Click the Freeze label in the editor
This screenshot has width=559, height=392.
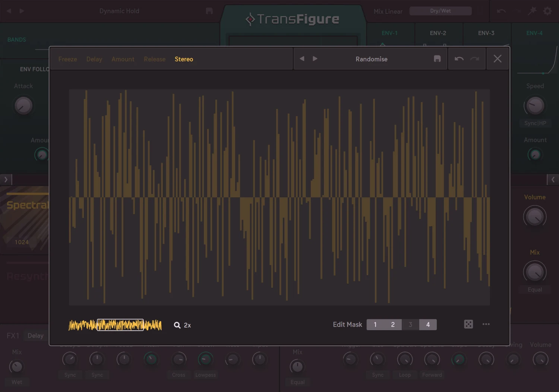point(67,59)
